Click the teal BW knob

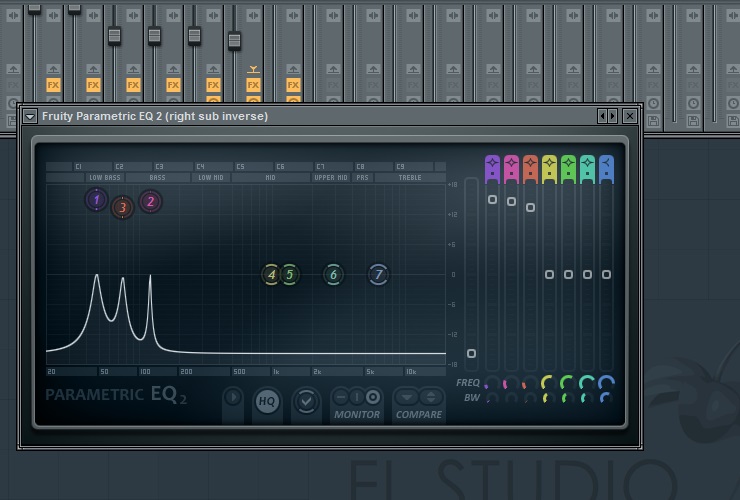(587, 398)
